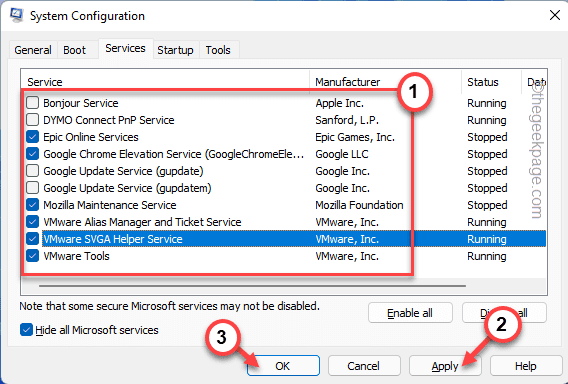Check the DYMO Connect PnP Service checkbox
This screenshot has width=568, height=384.
[33, 120]
